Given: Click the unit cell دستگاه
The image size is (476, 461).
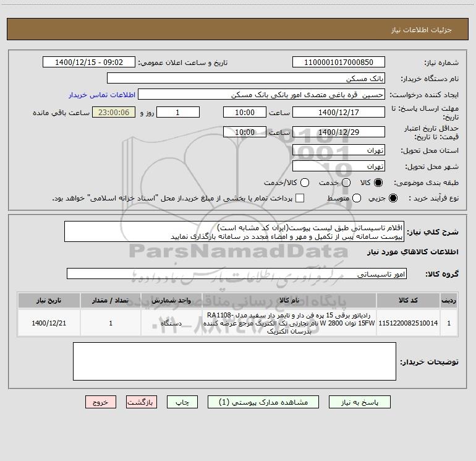Looking at the screenshot, I should tap(171, 323).
